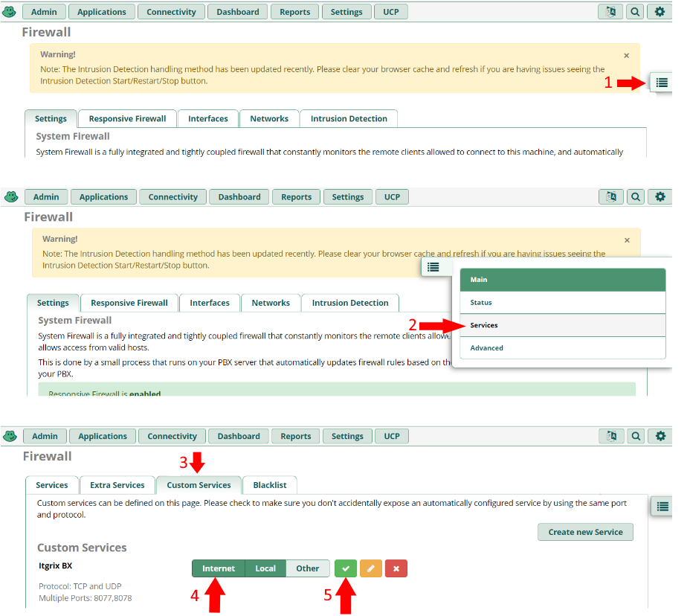Open the Extra Services tab

(x=117, y=485)
